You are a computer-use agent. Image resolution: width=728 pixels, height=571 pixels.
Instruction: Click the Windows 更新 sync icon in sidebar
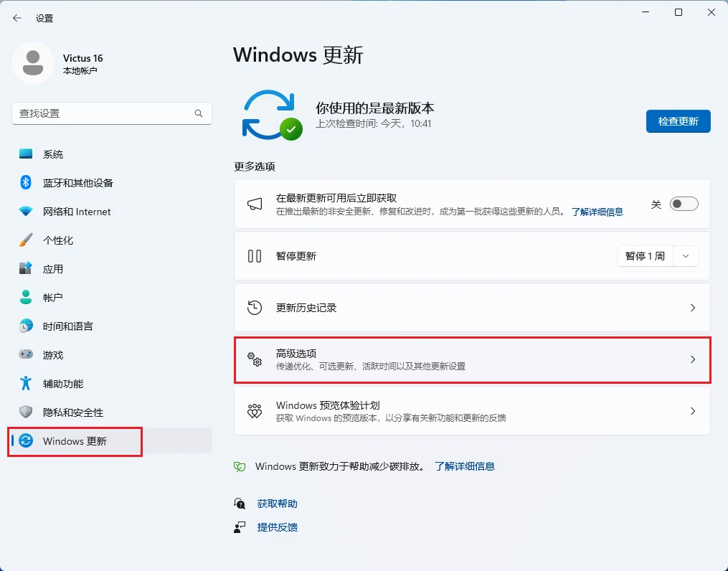pos(26,440)
